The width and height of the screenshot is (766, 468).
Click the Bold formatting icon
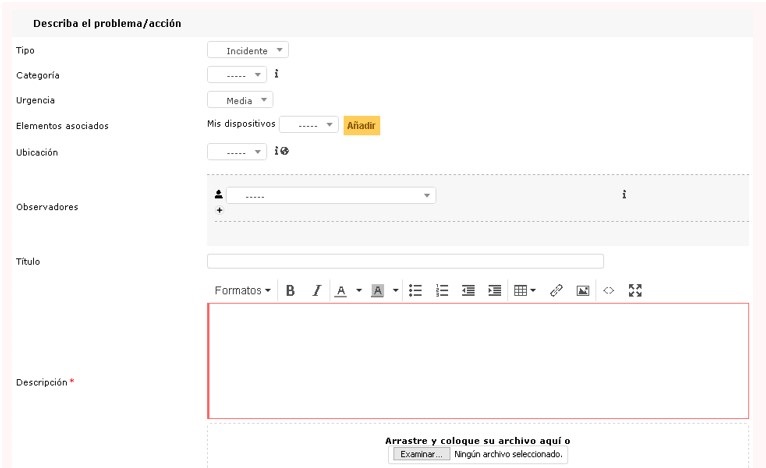pos(291,290)
